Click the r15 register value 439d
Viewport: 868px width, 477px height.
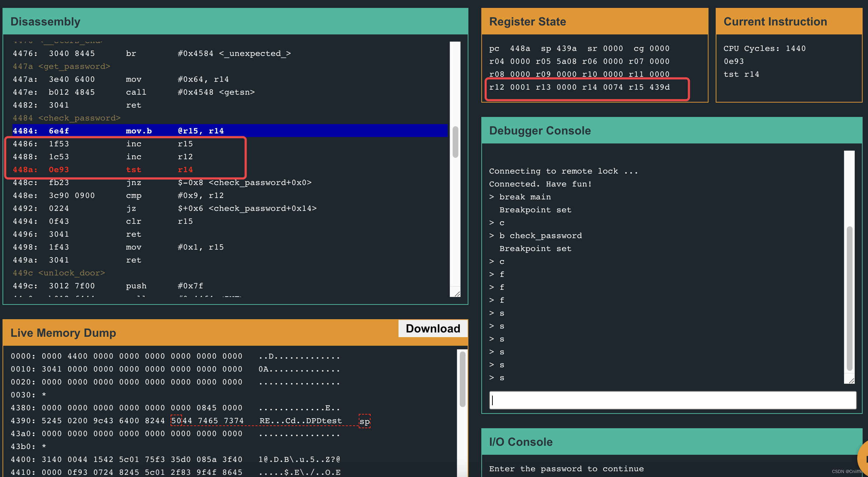[x=659, y=87]
